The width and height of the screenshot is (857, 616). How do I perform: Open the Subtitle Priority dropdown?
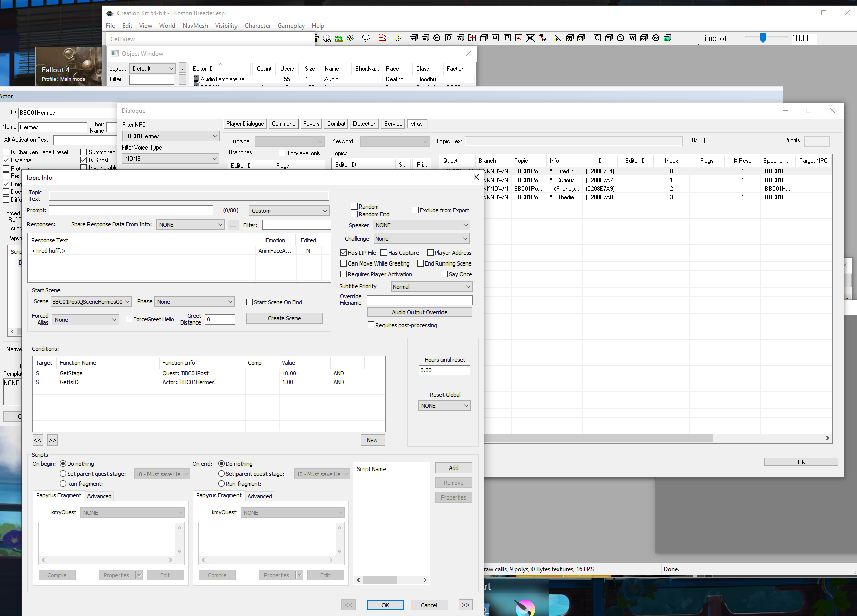click(432, 287)
